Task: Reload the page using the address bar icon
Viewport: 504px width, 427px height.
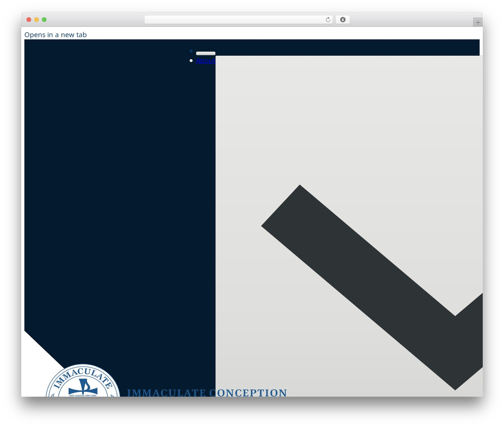Action: (328, 20)
